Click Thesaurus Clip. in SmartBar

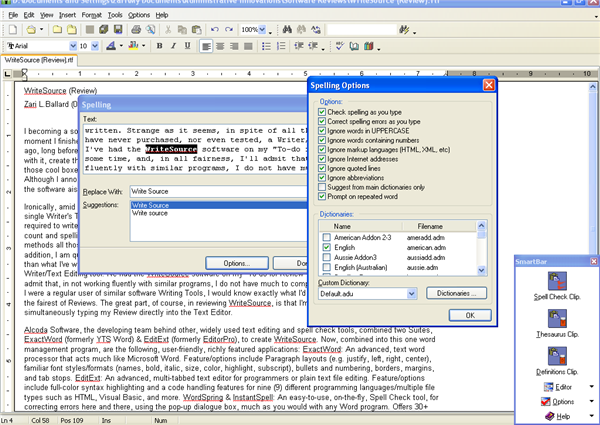pyautogui.click(x=557, y=324)
